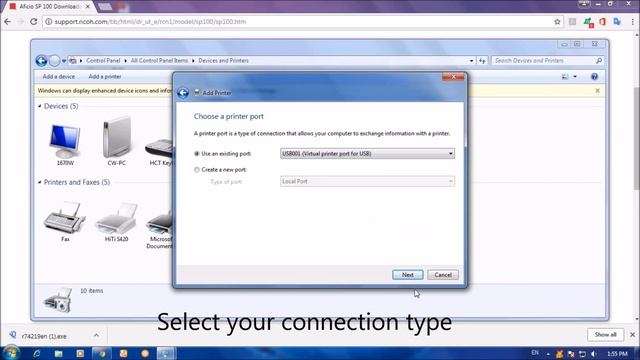
Task: Click Show all downloads button
Action: [x=605, y=335]
